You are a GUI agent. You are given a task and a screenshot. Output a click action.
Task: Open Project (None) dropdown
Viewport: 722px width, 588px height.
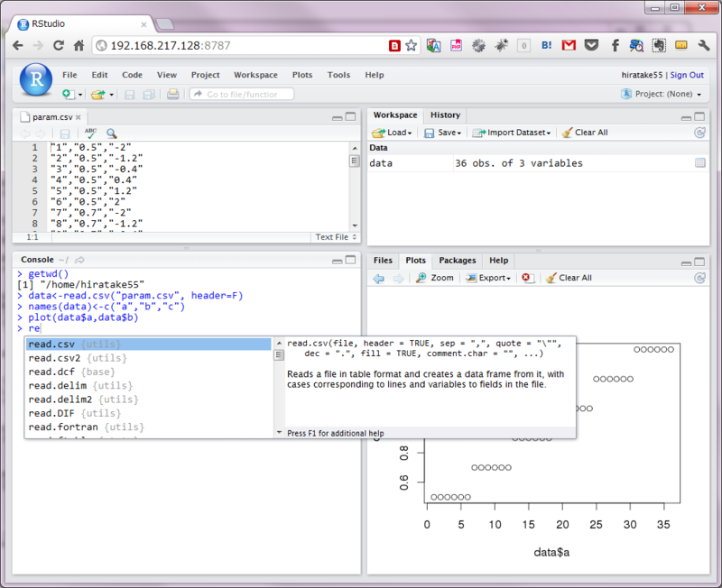(662, 94)
